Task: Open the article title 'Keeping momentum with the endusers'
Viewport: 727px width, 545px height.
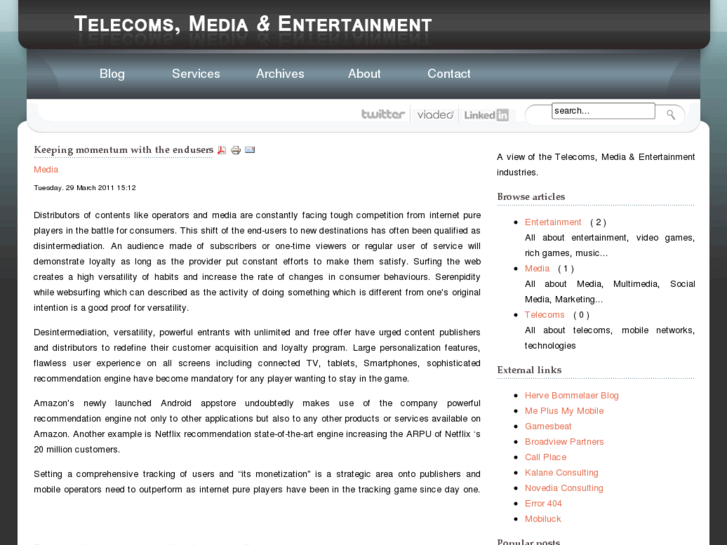Action: 124,150
